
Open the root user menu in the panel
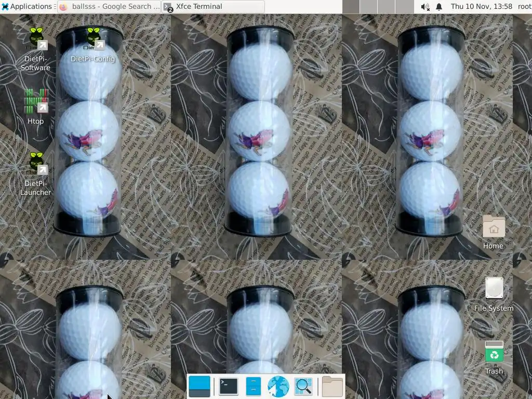click(x=524, y=6)
